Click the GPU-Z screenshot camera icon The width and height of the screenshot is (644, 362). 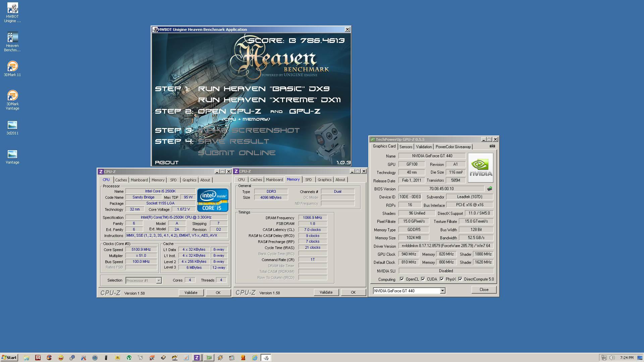(x=492, y=146)
